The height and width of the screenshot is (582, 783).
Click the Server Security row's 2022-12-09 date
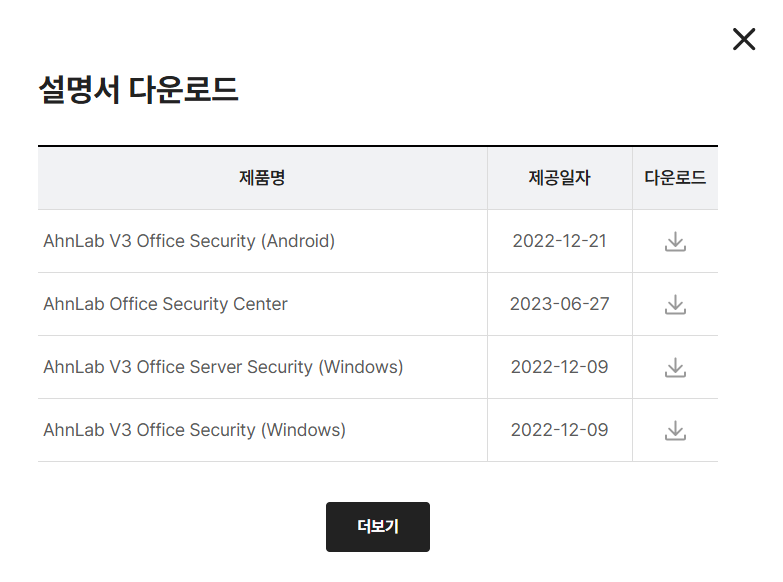tap(559, 367)
